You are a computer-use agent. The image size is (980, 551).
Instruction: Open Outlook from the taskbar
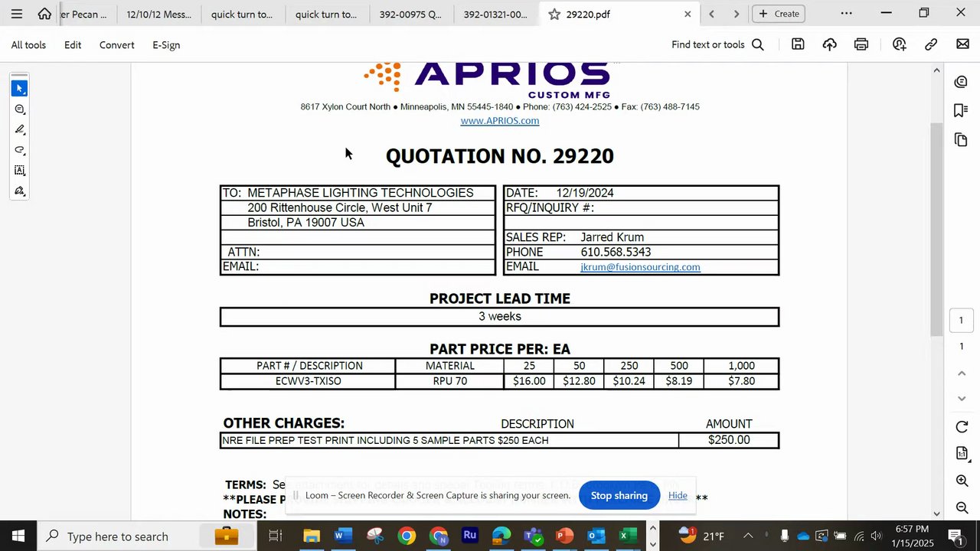click(596, 536)
